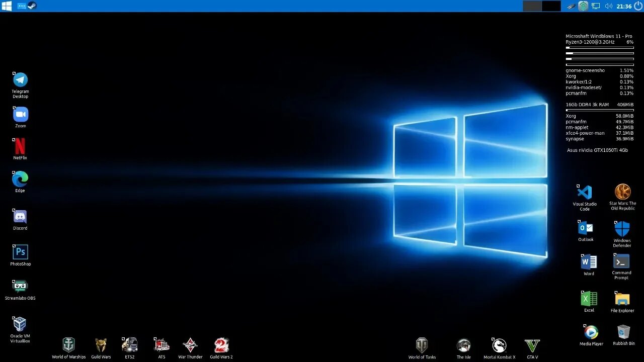This screenshot has height=362, width=644.
Task: Launch the Guild Wars 2 shortcut
Action: (x=221, y=345)
